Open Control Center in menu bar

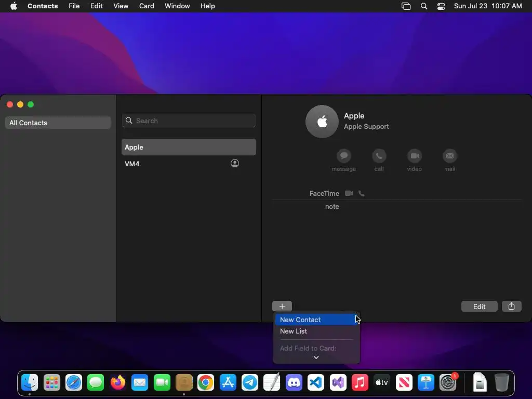441,6
